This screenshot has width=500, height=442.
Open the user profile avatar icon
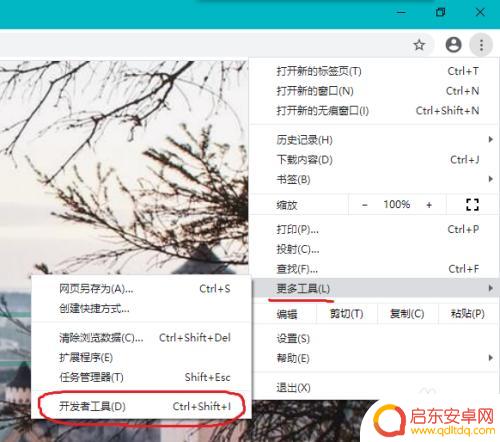tap(453, 45)
